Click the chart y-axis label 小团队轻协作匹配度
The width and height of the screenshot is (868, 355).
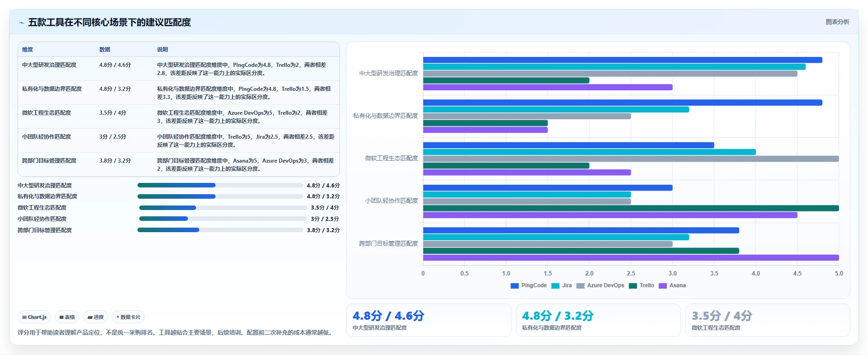point(391,201)
